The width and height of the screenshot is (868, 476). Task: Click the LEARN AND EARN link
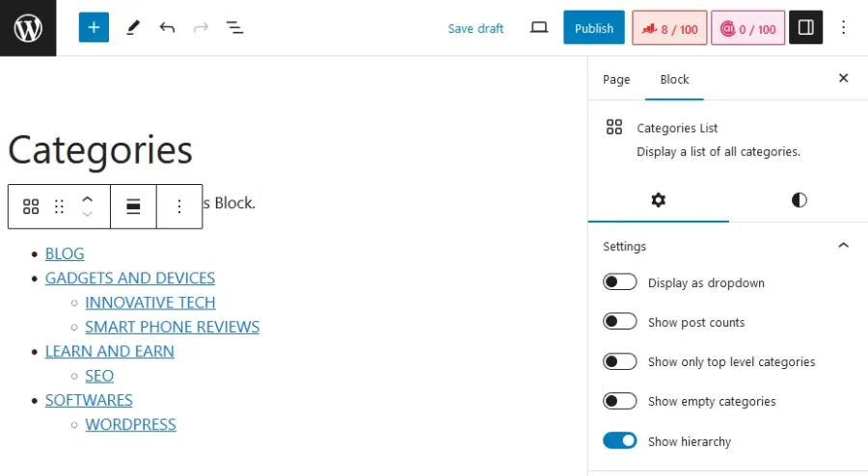pos(110,351)
